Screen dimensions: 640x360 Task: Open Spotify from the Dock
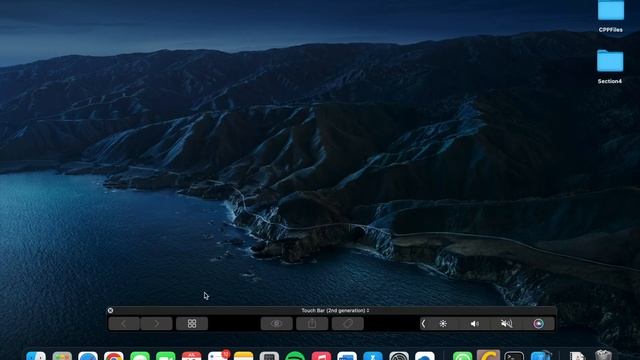pyautogui.click(x=295, y=356)
